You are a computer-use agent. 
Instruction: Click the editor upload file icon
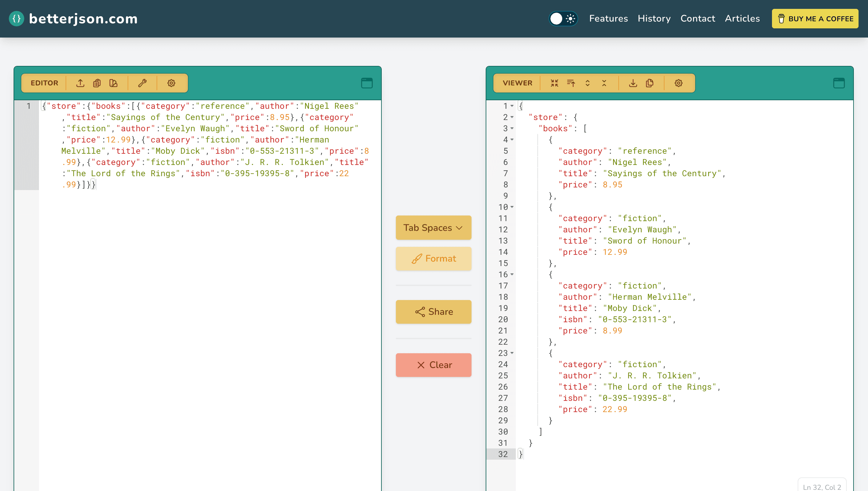[80, 83]
